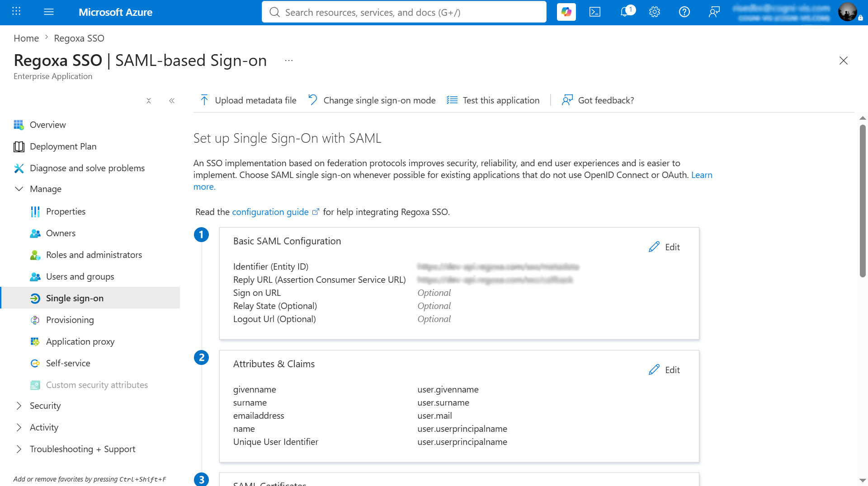Open the notifications bell
This screenshot has height=486, width=868.
click(625, 12)
